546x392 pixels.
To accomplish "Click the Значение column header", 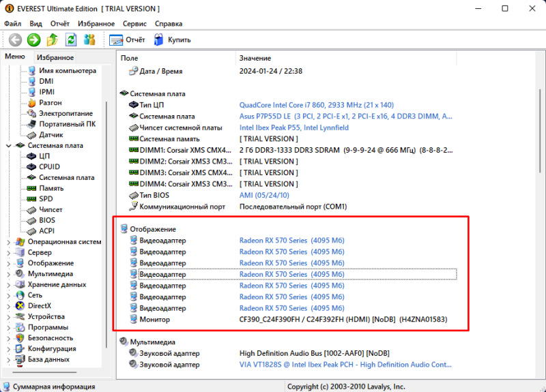I will point(255,59).
